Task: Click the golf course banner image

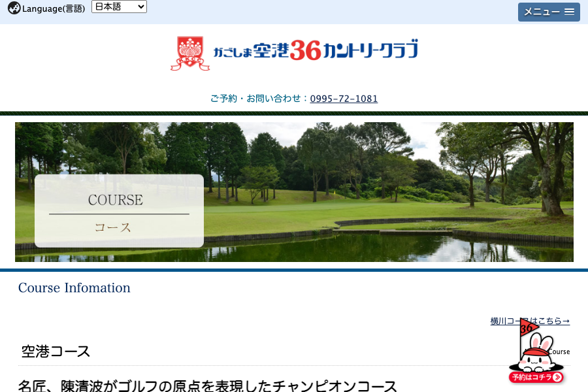Action: [x=294, y=192]
